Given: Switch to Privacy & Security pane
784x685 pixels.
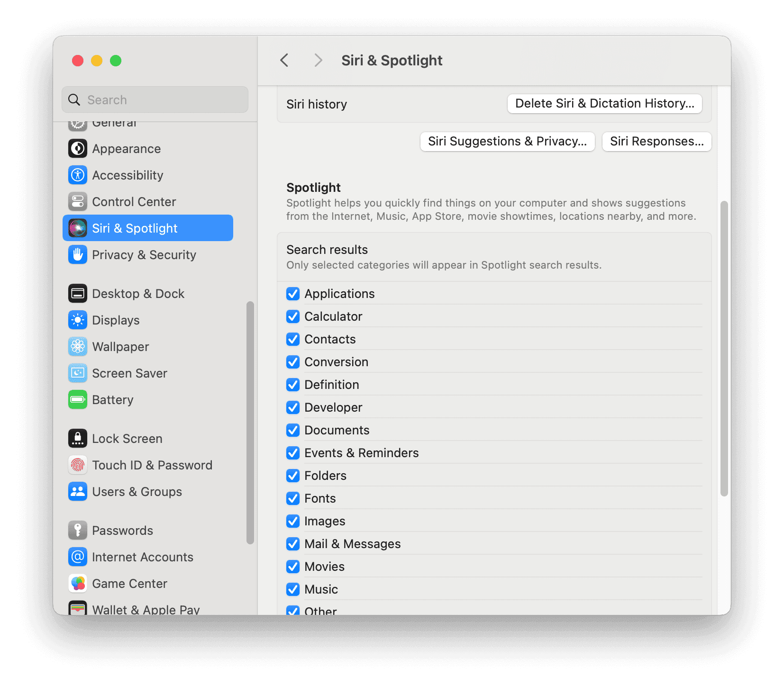Looking at the screenshot, I should tap(144, 255).
